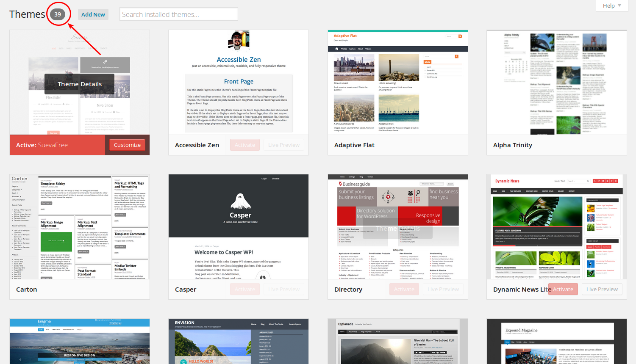
Task: Select the Expound Magazine theme screenshot
Action: pyautogui.click(x=557, y=341)
